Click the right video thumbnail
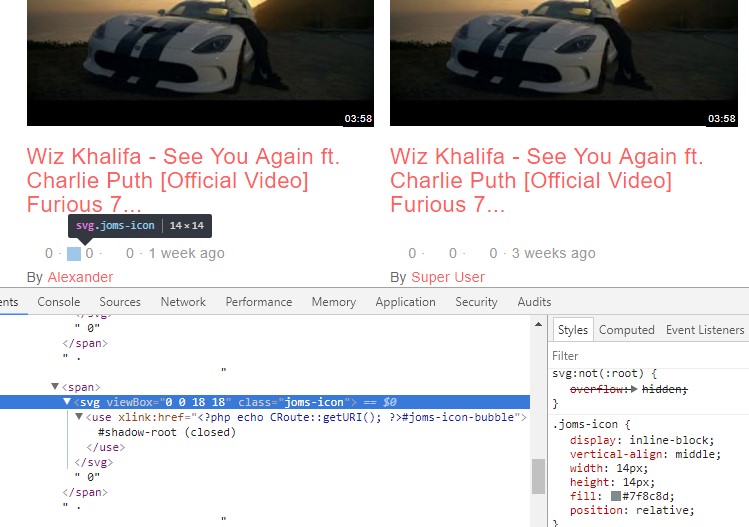 (x=564, y=63)
